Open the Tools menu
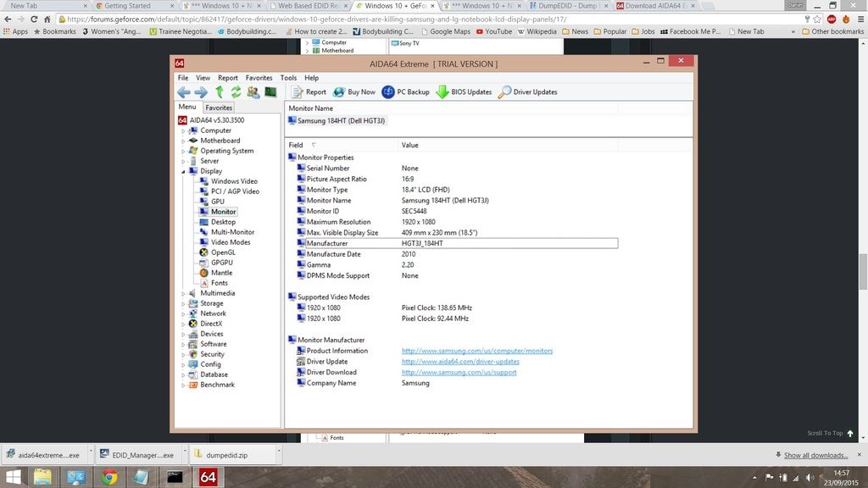 (288, 78)
